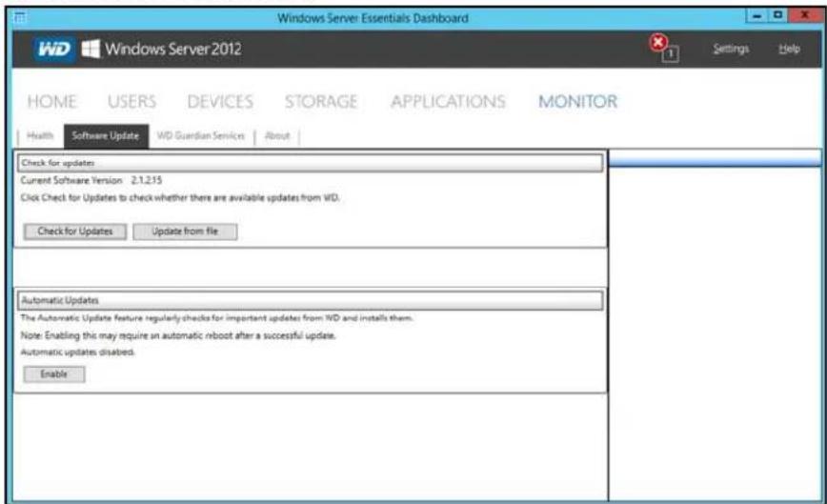Go to the USERS section
The height and width of the screenshot is (504, 827).
(x=131, y=101)
